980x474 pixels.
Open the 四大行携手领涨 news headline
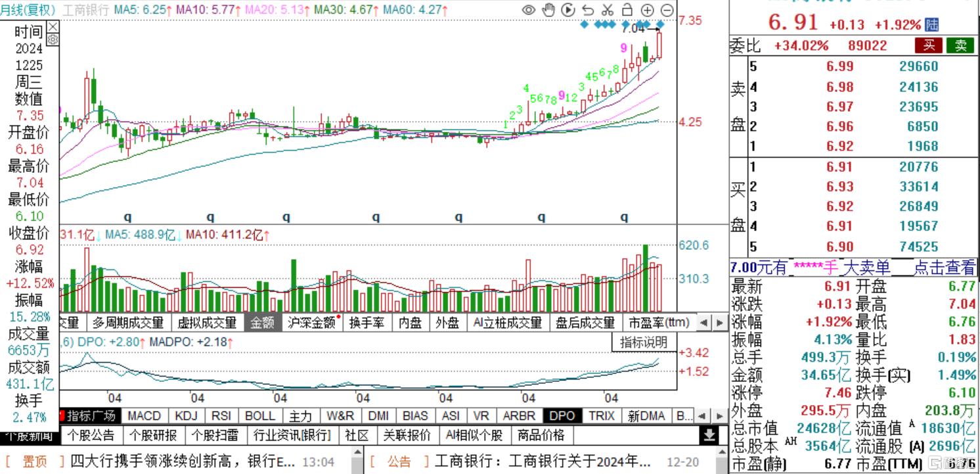tap(183, 462)
